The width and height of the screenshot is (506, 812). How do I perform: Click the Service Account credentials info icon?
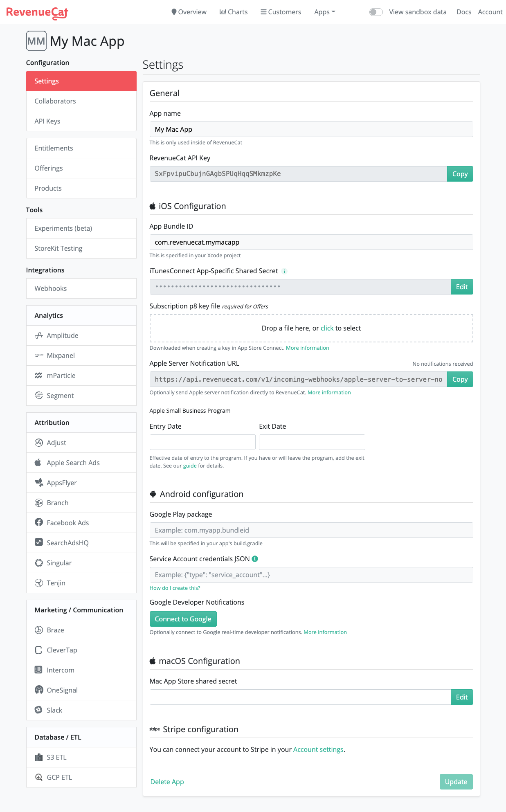(255, 559)
